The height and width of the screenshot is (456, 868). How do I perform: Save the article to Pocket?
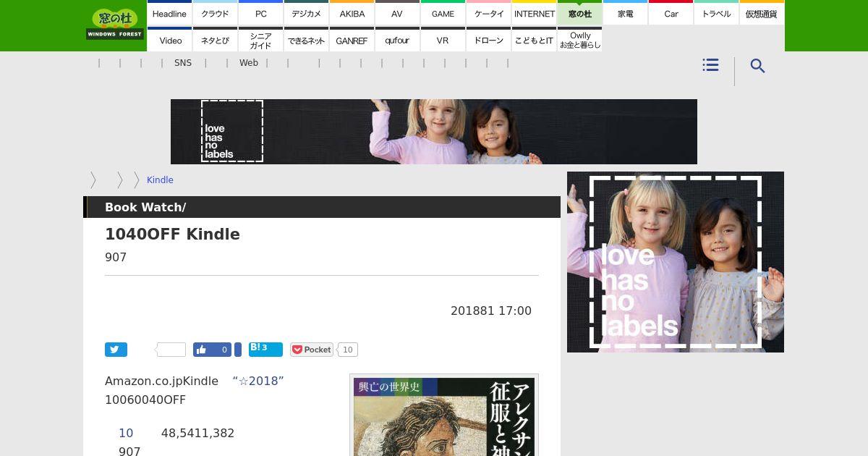[x=312, y=350]
